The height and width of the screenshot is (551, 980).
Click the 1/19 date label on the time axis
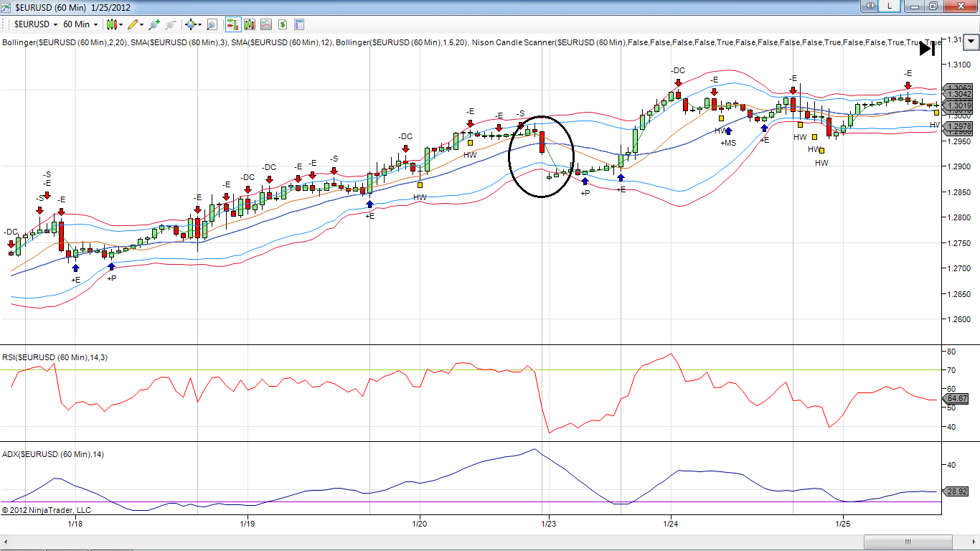click(x=247, y=524)
